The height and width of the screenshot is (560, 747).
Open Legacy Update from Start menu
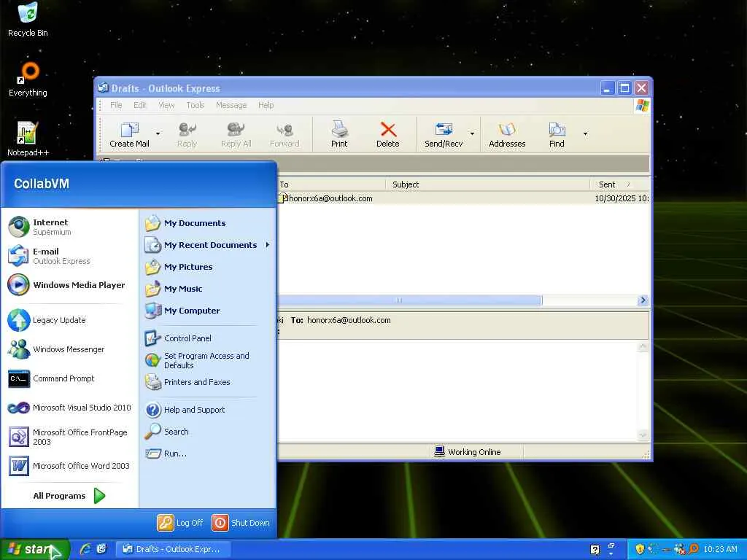tap(69, 320)
